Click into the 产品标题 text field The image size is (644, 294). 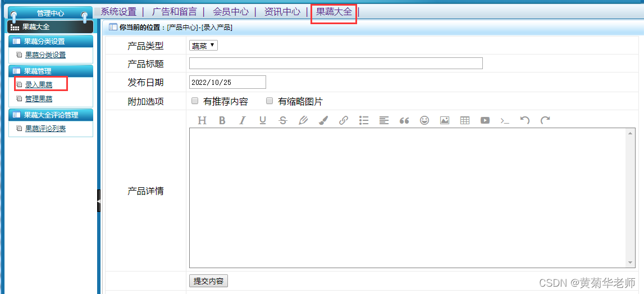pyautogui.click(x=336, y=64)
